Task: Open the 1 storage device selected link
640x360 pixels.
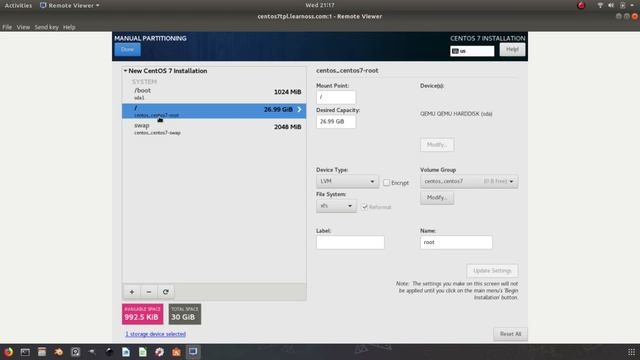Action: (156, 334)
